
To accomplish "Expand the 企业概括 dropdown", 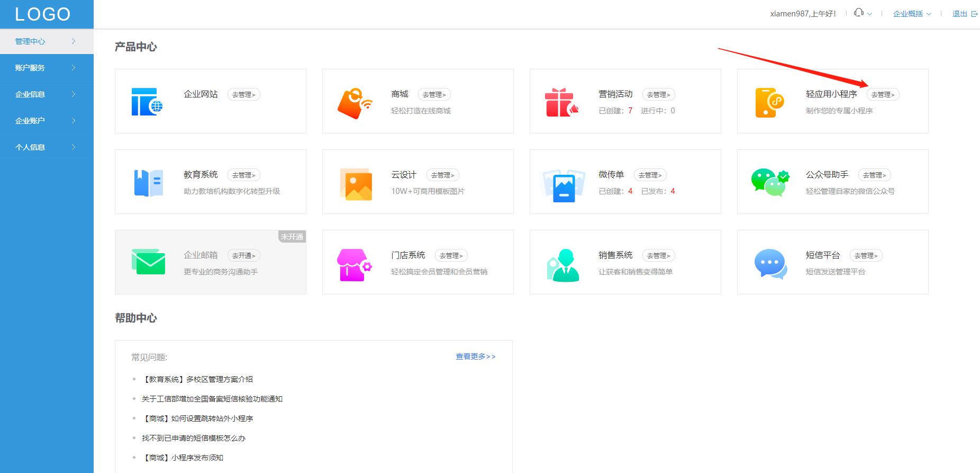I will (x=912, y=14).
